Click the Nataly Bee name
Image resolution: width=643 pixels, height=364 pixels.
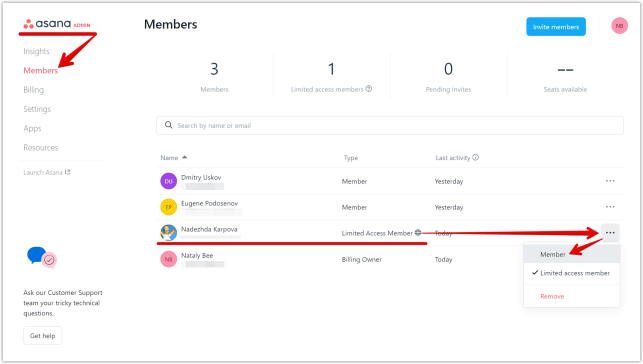[x=197, y=255]
